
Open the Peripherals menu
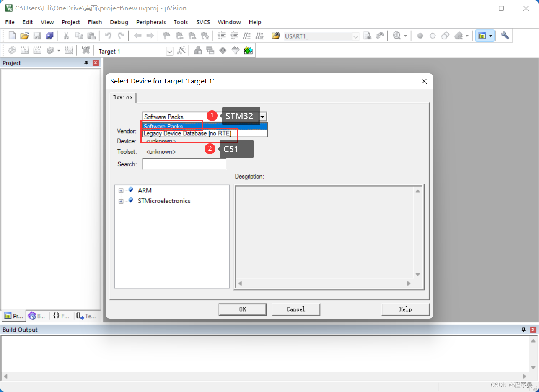coord(151,22)
